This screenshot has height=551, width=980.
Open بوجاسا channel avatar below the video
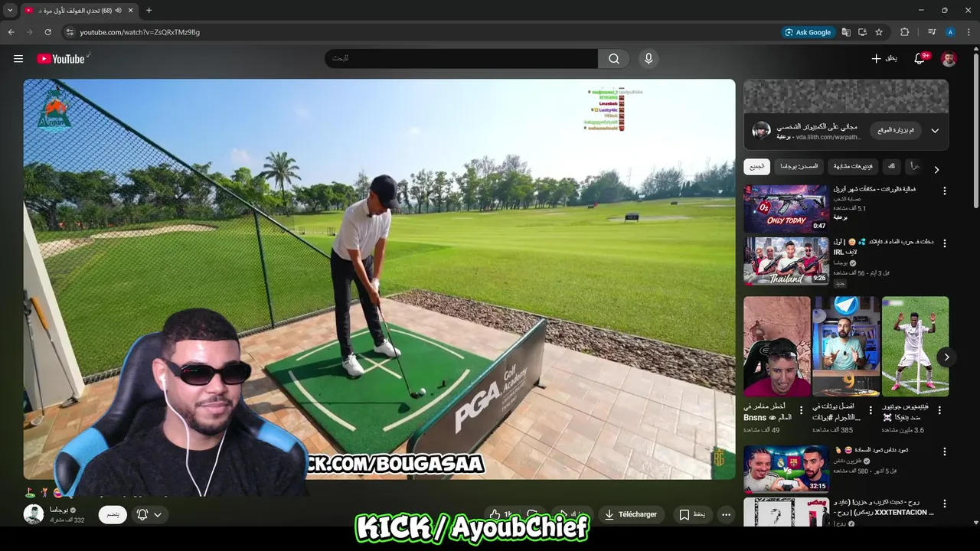[34, 514]
